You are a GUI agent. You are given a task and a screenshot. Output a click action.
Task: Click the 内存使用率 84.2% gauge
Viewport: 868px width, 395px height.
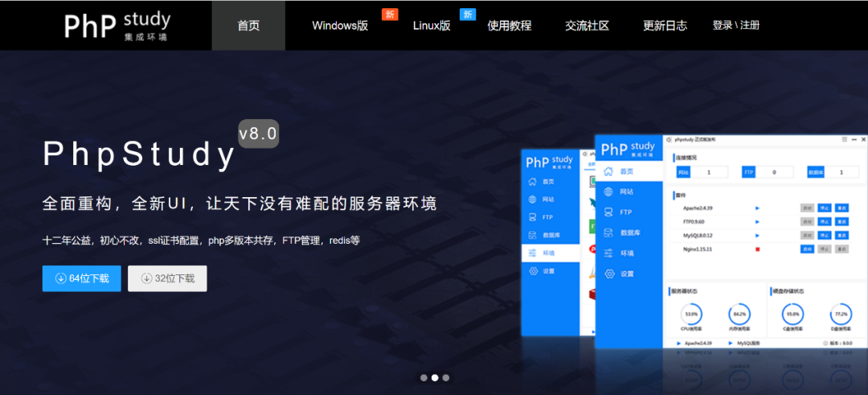[x=739, y=314]
